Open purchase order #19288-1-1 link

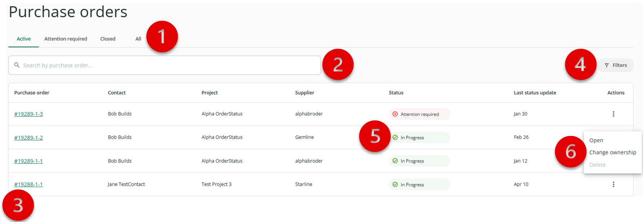click(x=28, y=185)
